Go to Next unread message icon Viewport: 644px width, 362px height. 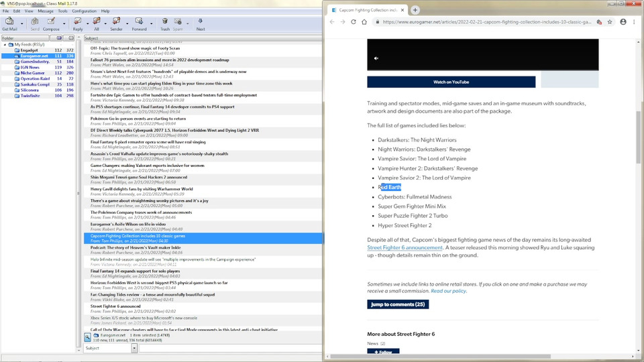200,21
